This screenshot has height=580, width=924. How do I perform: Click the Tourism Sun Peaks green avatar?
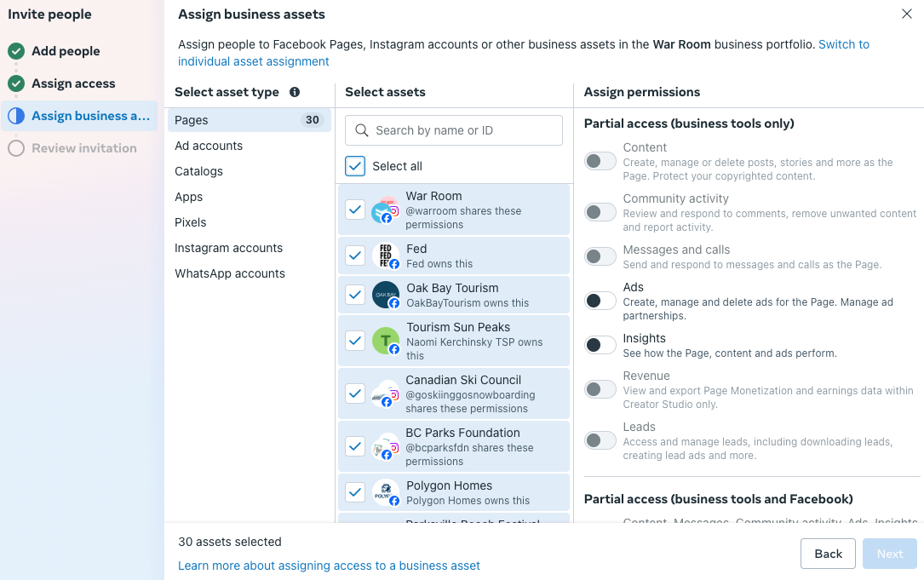click(x=385, y=341)
